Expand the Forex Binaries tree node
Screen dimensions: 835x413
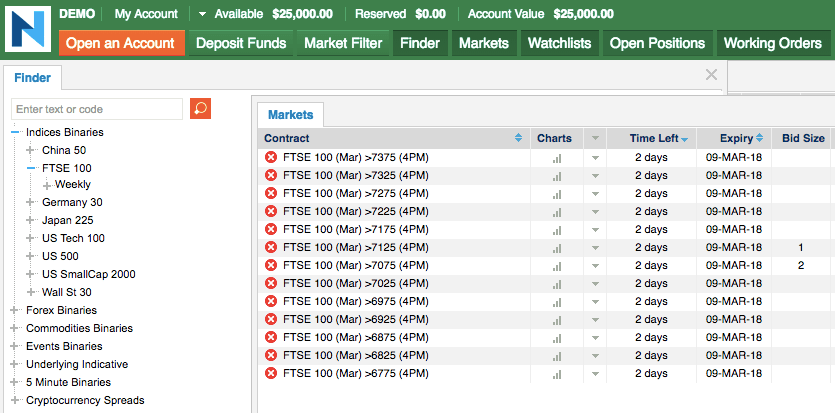click(15, 310)
